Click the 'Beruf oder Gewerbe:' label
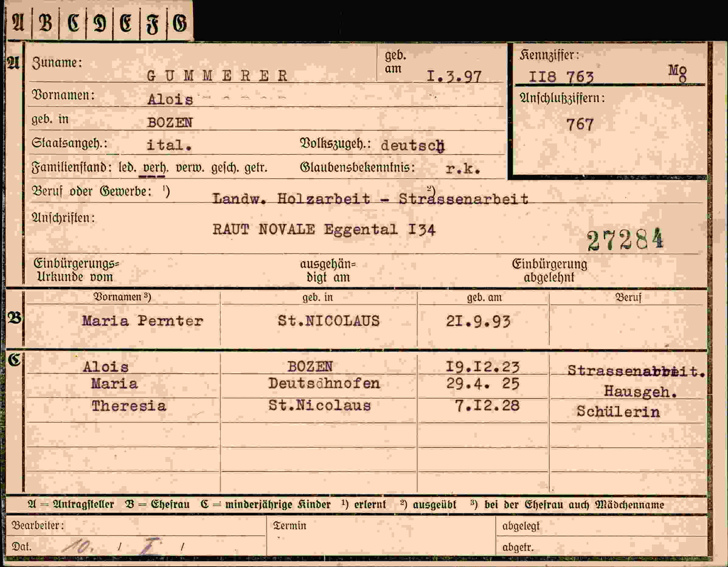Screen dimensions: 728x567 tap(91, 191)
